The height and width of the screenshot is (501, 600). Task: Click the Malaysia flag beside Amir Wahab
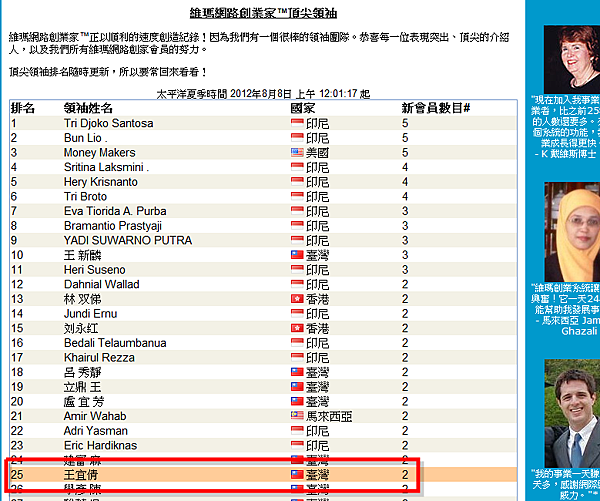[297, 416]
